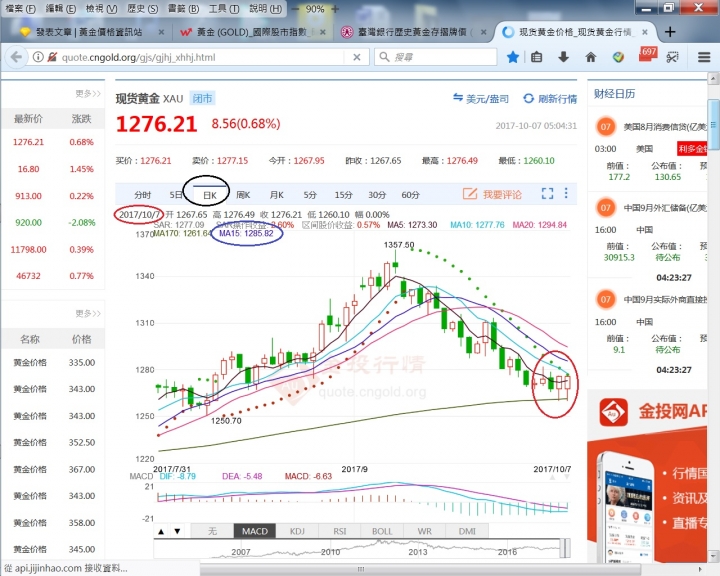Zoom in with the plus beside 90%
The height and width of the screenshot is (576, 720).
(335, 9)
